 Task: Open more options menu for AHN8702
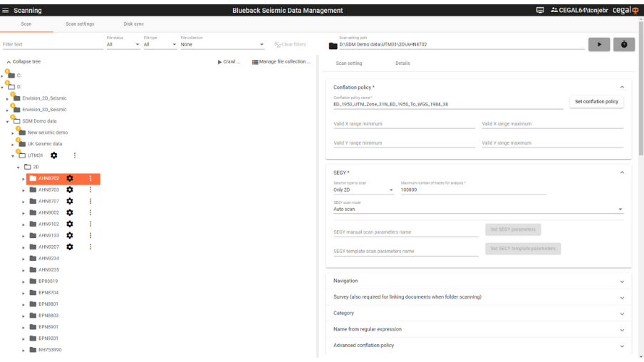click(90, 178)
